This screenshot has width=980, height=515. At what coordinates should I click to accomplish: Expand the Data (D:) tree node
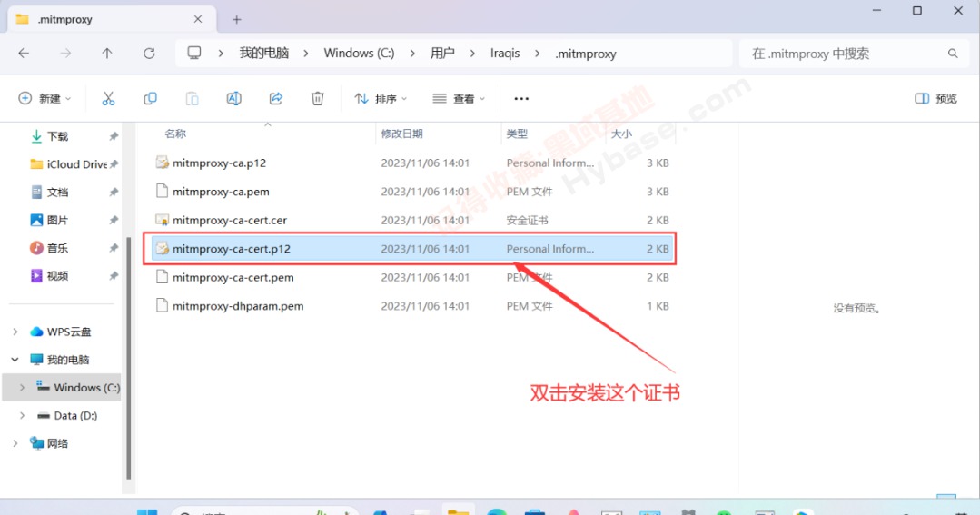(23, 416)
